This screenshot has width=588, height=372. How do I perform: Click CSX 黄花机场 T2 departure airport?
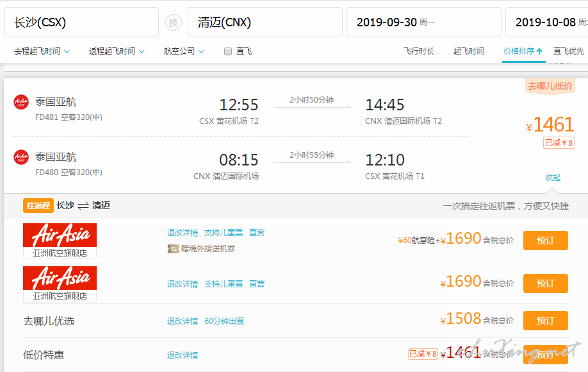229,121
